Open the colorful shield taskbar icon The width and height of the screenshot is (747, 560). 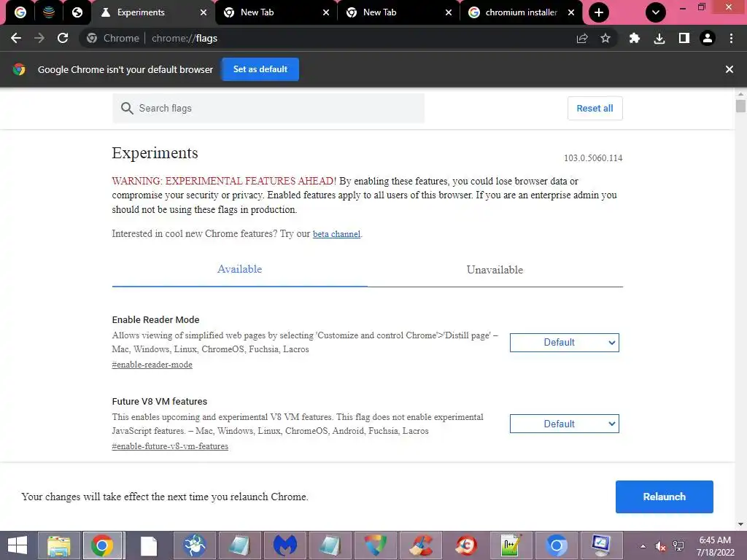pos(376,545)
